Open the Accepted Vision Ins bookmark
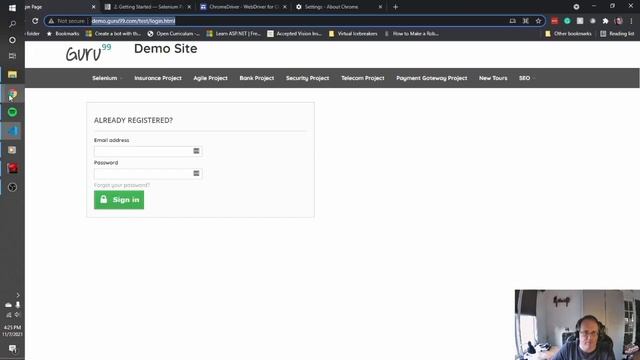Image resolution: width=640 pixels, height=360 pixels. [294, 33]
